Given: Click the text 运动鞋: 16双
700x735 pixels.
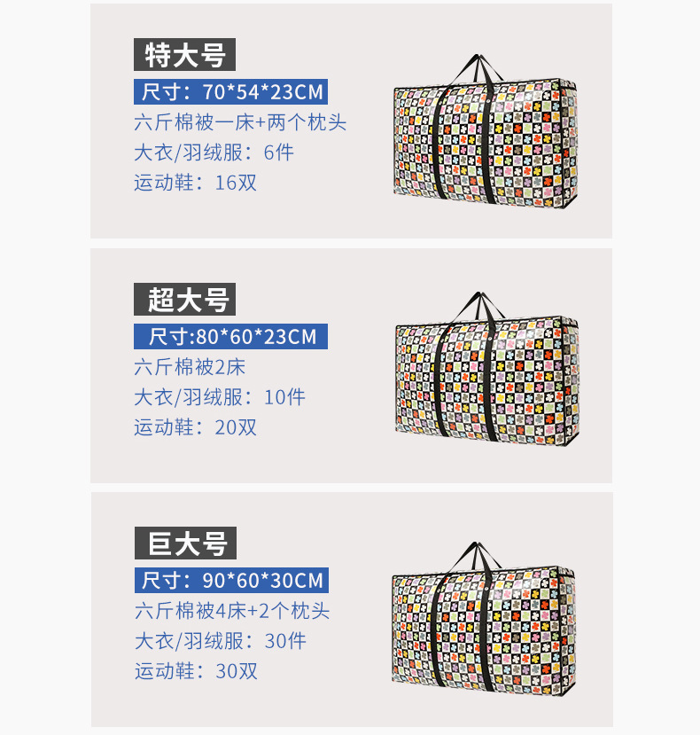Looking at the screenshot, I should [x=196, y=183].
